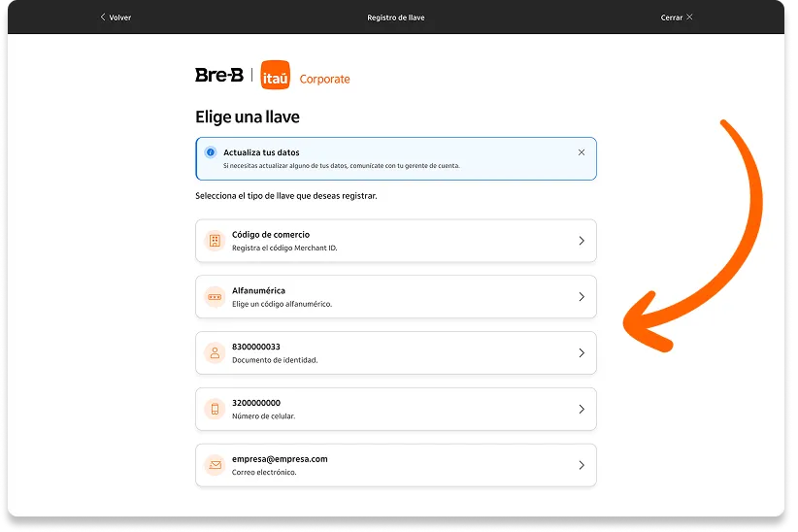
Task: Click the person icon for Documento de identidad
Action: click(x=215, y=352)
